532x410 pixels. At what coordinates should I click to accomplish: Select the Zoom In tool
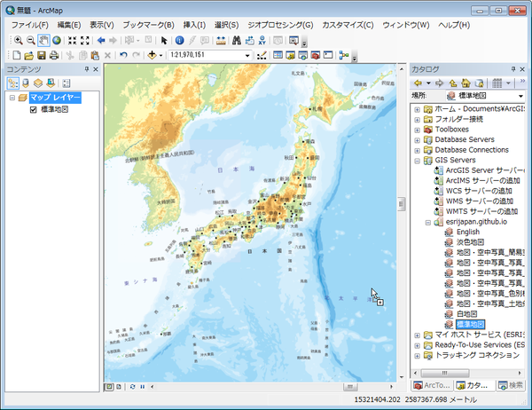(19, 41)
